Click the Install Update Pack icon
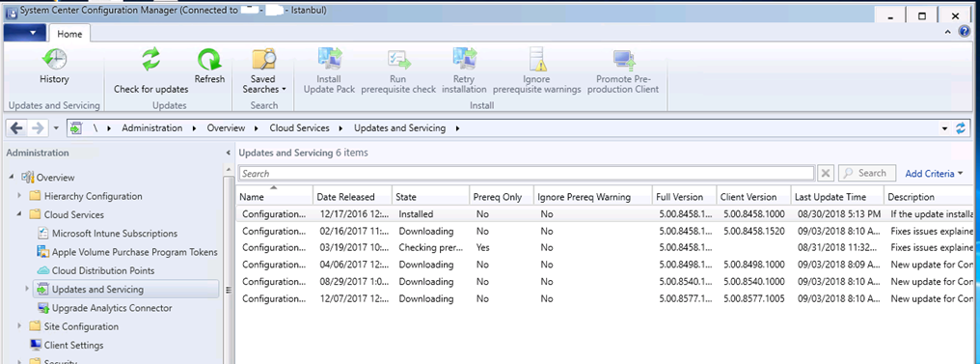This screenshot has width=980, height=364. pyautogui.click(x=329, y=60)
